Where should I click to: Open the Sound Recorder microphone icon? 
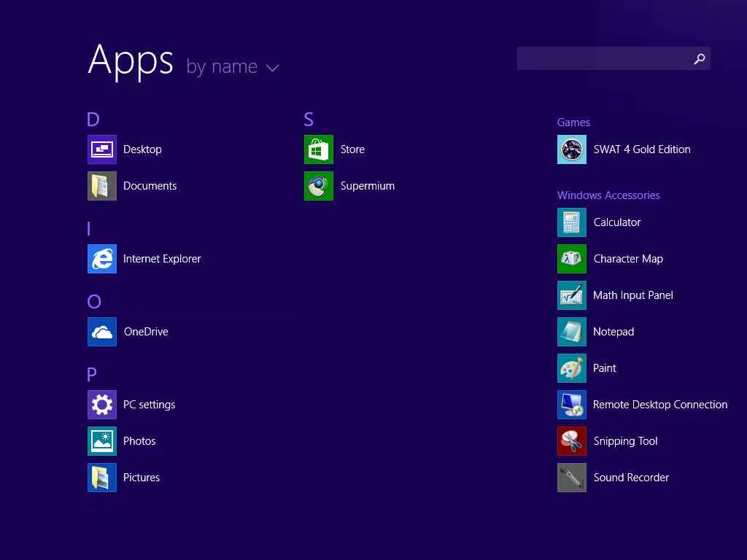click(572, 477)
